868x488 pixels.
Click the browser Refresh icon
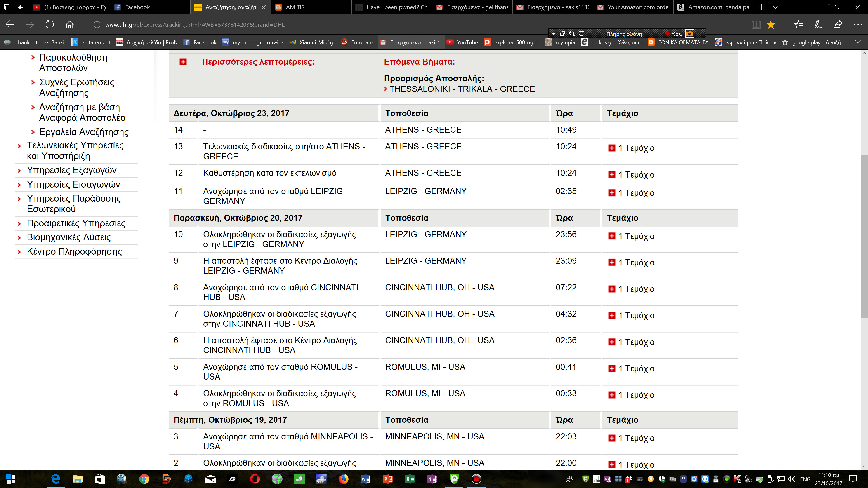point(50,25)
